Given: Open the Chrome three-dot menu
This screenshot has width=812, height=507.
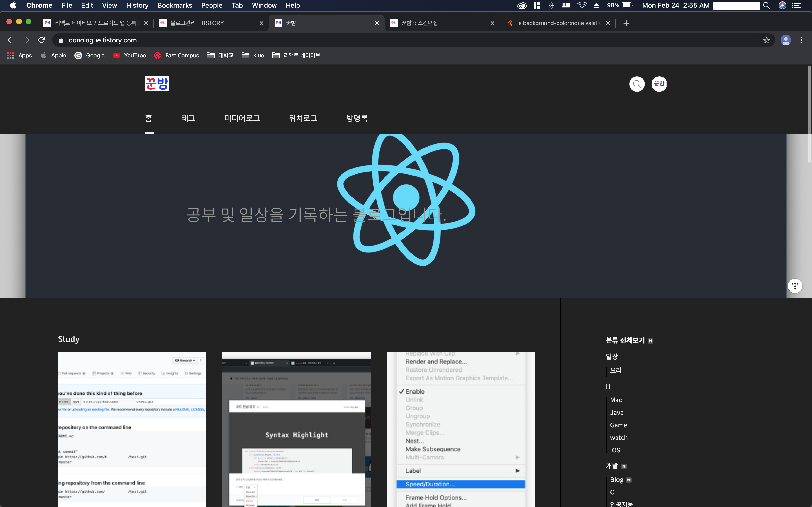Looking at the screenshot, I should tap(801, 40).
